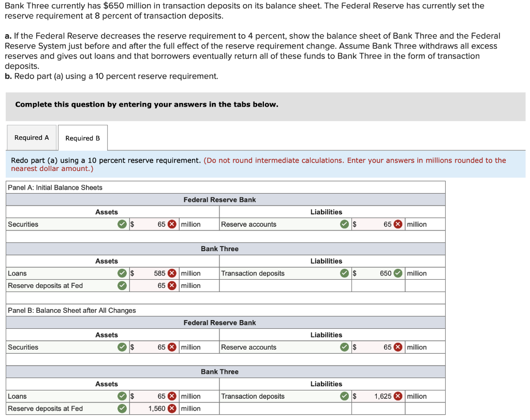Edit Transaction deposits field showing 1,625
530x420 pixels.
coord(378,396)
